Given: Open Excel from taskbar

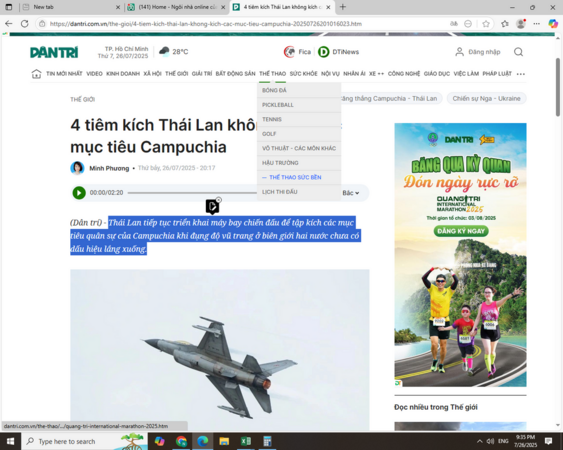Looking at the screenshot, I should coord(246,441).
